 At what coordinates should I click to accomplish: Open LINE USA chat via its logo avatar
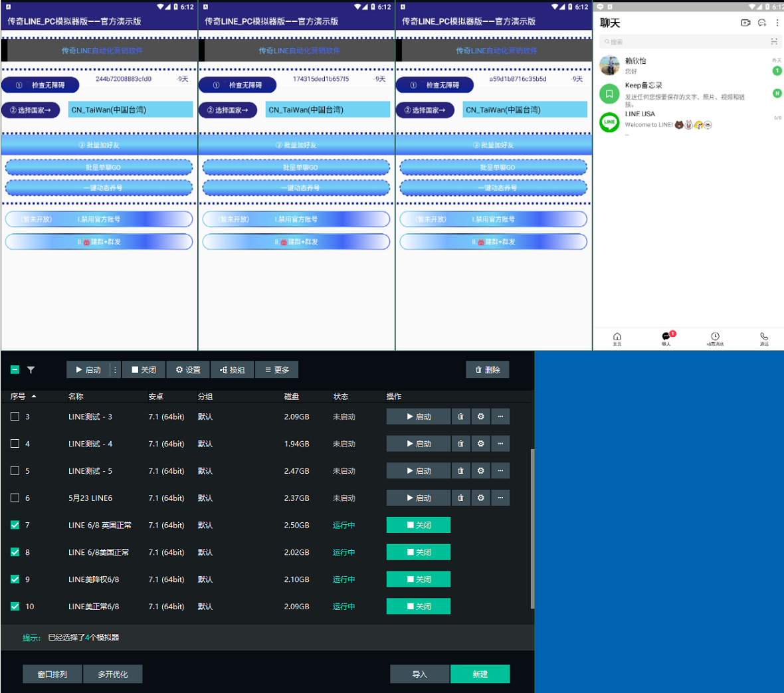click(x=609, y=122)
